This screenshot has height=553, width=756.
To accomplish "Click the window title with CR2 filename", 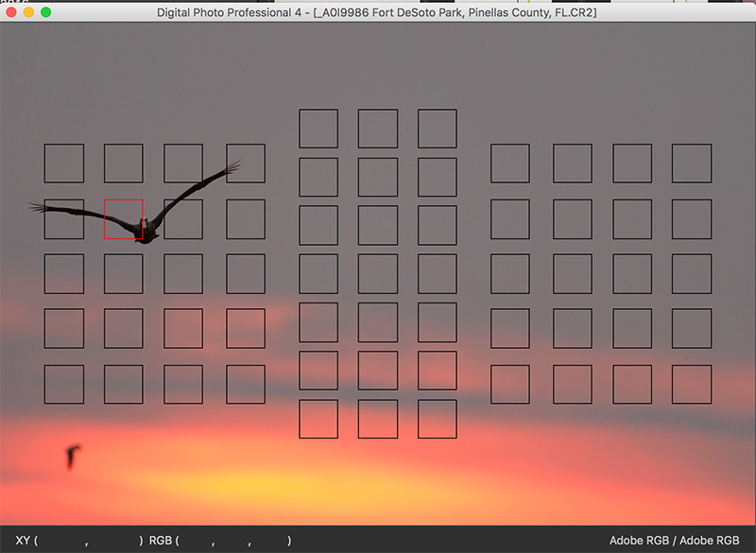I will click(376, 12).
